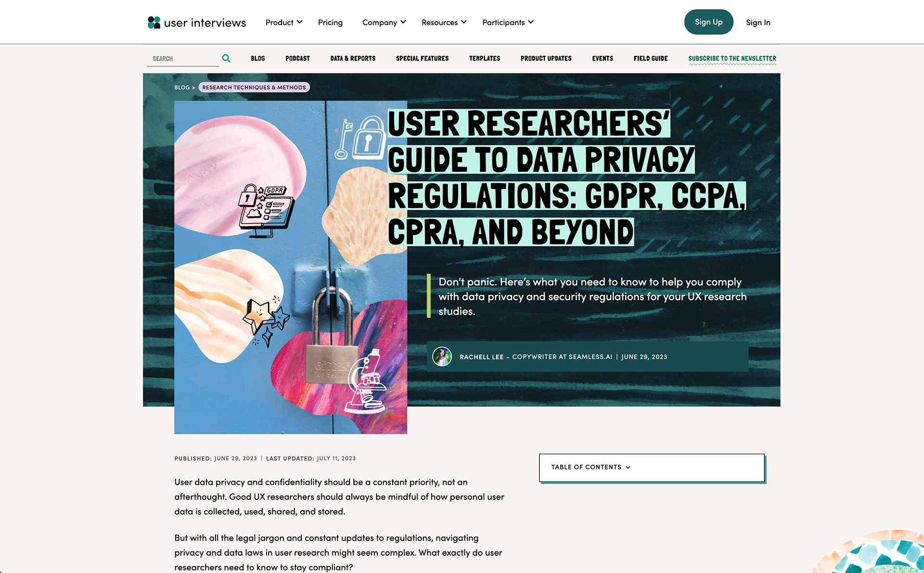Select the Data & Reports tab

[353, 59]
